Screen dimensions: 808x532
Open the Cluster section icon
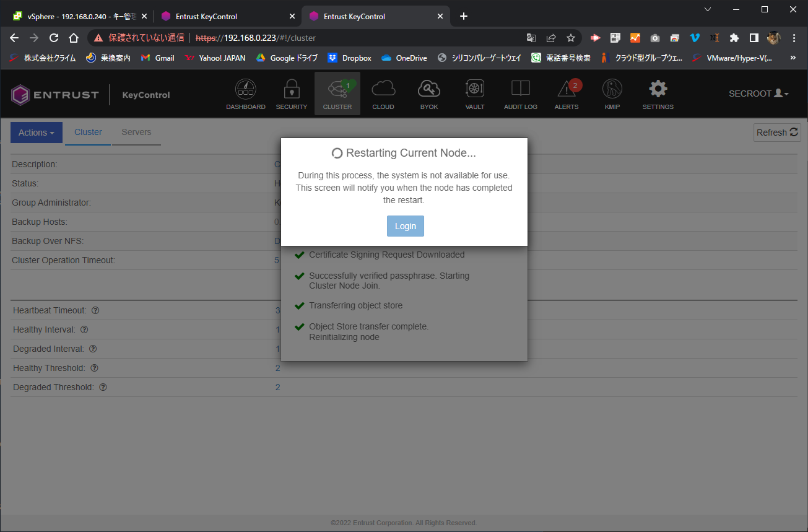[337, 94]
